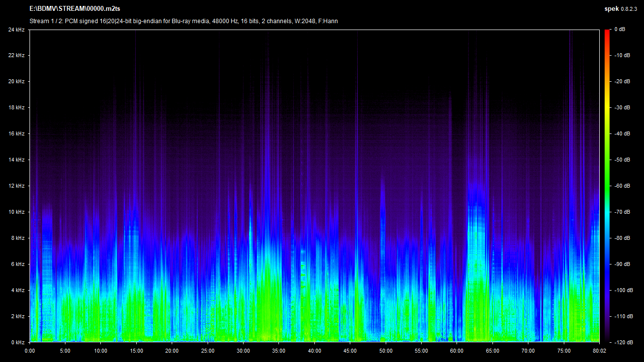Screen dimensions: 644x362
Task: Click the -60 dB scale label
Action: click(621, 186)
